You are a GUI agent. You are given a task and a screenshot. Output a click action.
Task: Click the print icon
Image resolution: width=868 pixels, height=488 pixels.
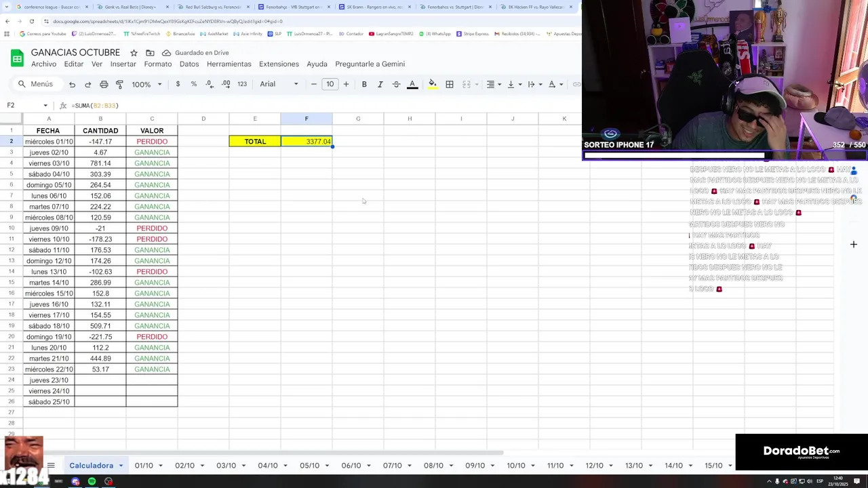coord(104,84)
